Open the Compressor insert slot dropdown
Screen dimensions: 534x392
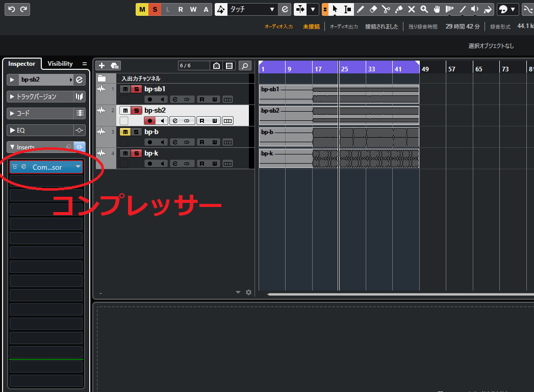coord(77,167)
